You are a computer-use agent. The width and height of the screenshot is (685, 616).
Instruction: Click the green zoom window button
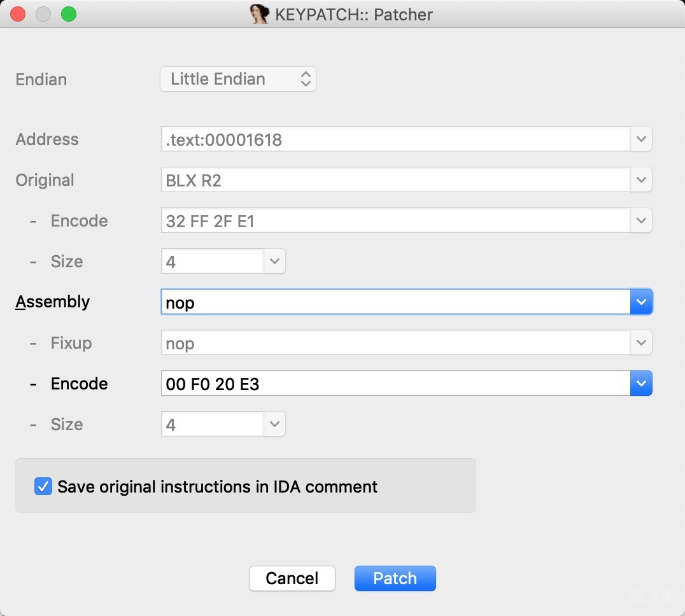tap(68, 14)
